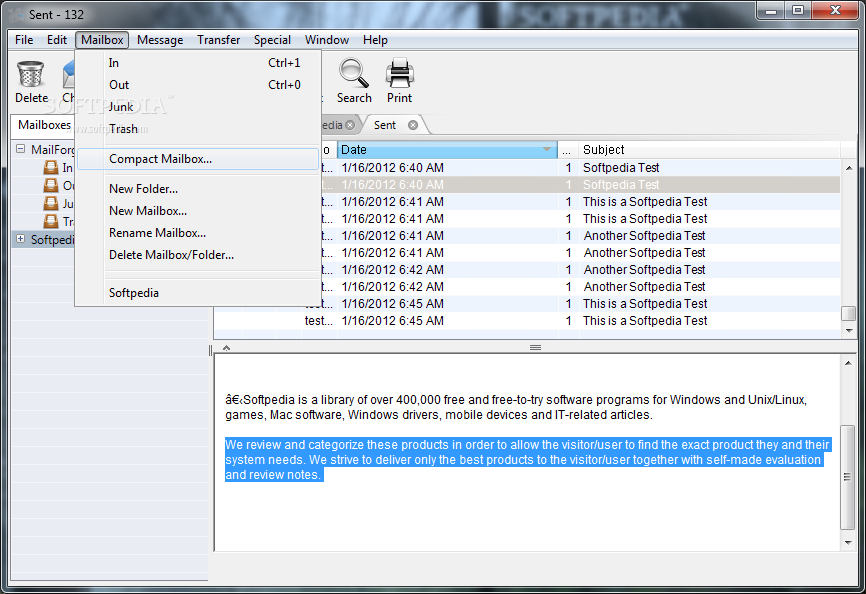Select Compact Mailbox... menu entry
Image resolution: width=866 pixels, height=594 pixels.
[198, 159]
